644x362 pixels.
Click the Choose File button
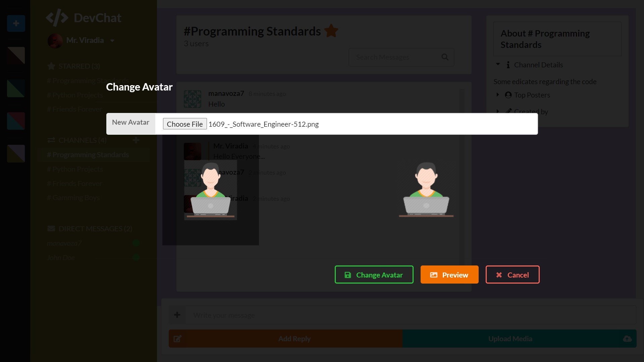click(x=185, y=124)
